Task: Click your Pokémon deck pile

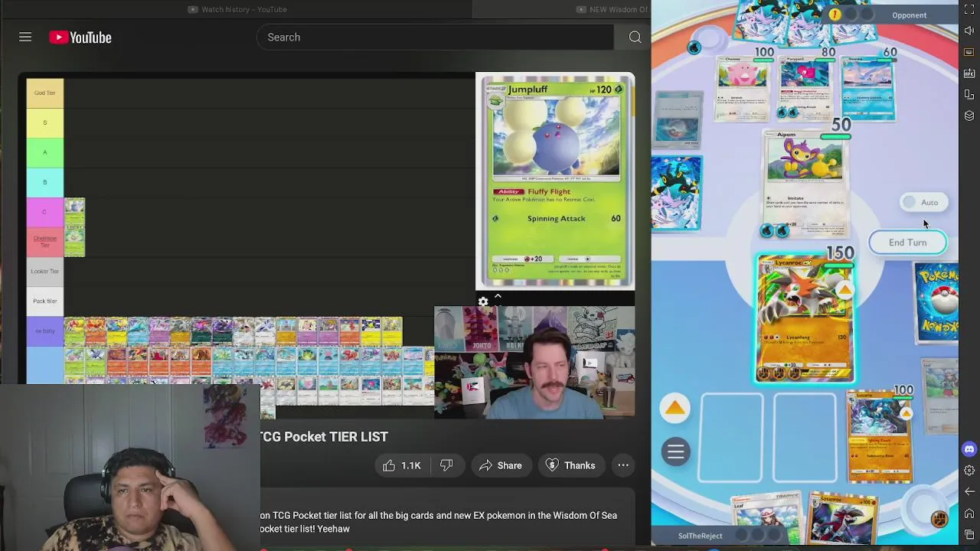Action: click(x=937, y=303)
